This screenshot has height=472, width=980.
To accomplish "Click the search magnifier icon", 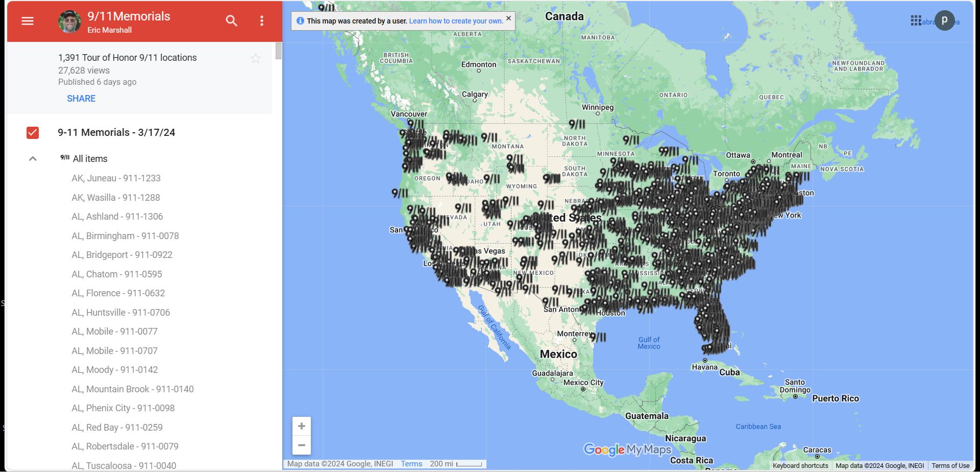I will coord(231,21).
